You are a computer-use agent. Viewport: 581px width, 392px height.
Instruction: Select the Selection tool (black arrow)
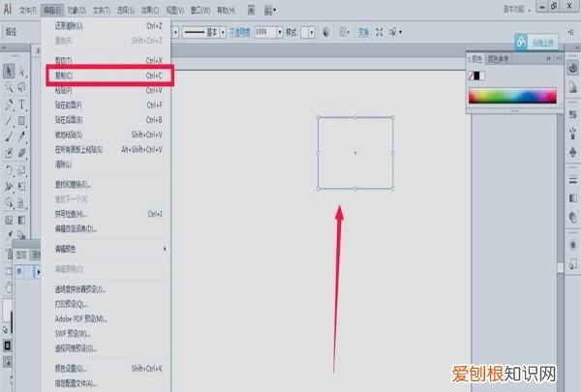click(9, 71)
